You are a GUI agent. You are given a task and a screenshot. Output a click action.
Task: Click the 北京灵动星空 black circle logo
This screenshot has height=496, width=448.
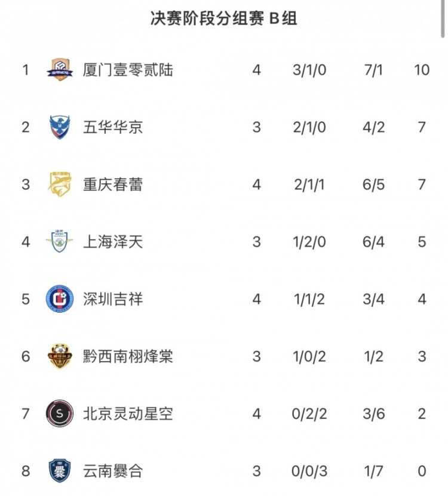tap(60, 414)
